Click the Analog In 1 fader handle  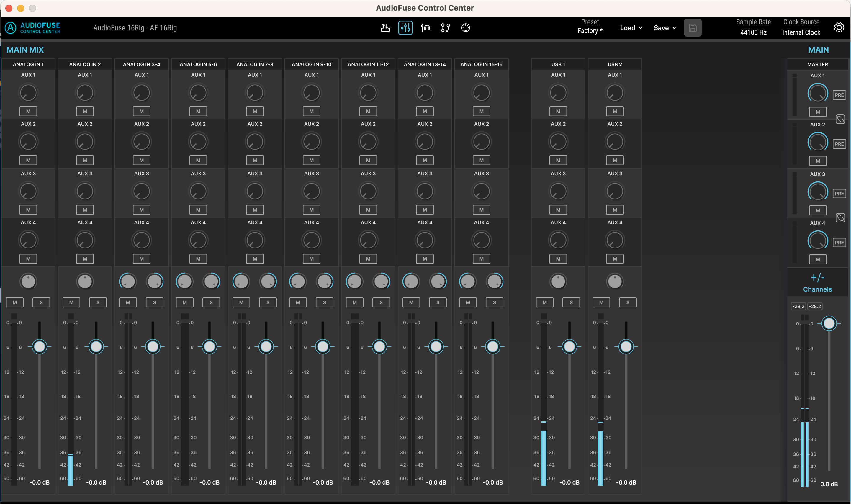(39, 347)
